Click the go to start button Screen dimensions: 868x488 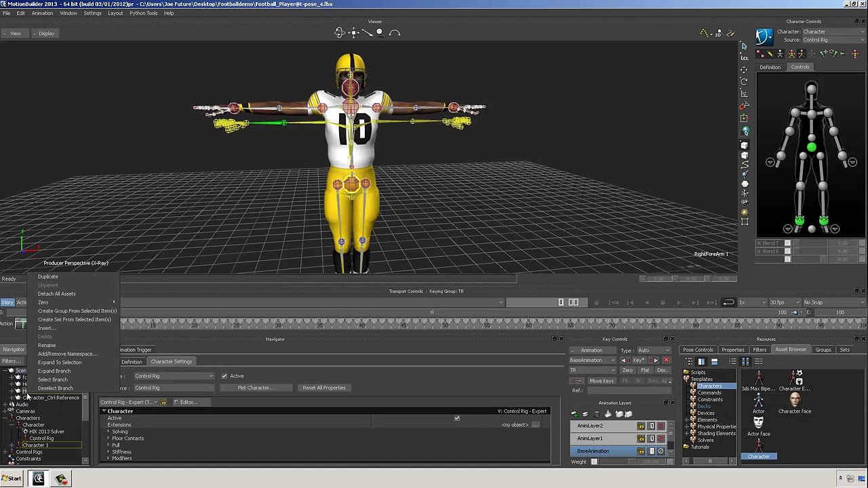[x=614, y=302]
